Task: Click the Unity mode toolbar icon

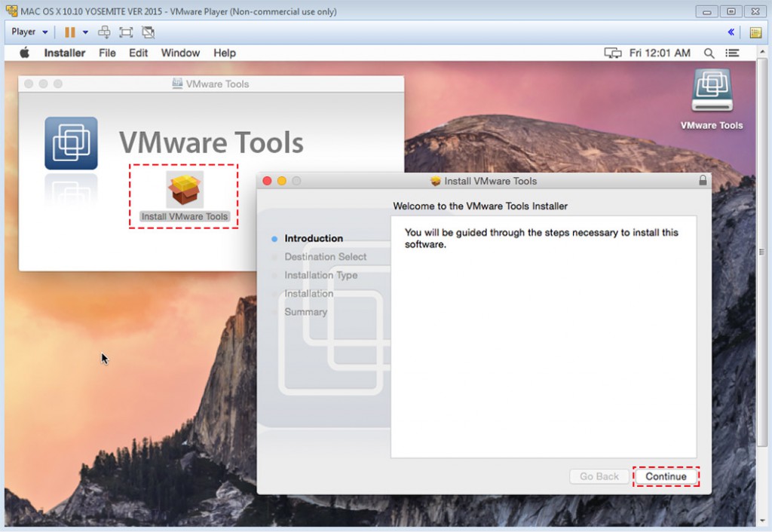Action: pyautogui.click(x=149, y=32)
